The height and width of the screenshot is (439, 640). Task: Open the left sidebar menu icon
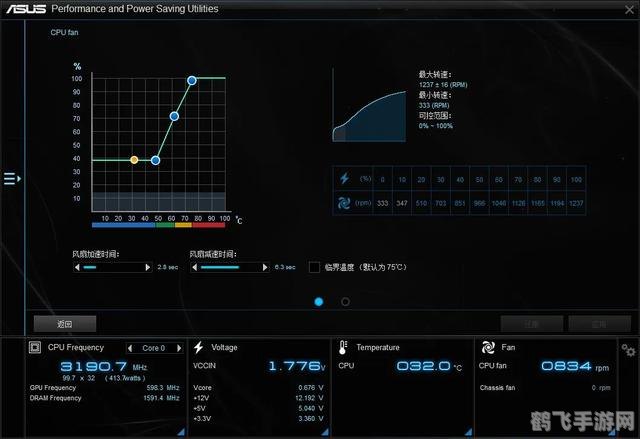pos(11,179)
